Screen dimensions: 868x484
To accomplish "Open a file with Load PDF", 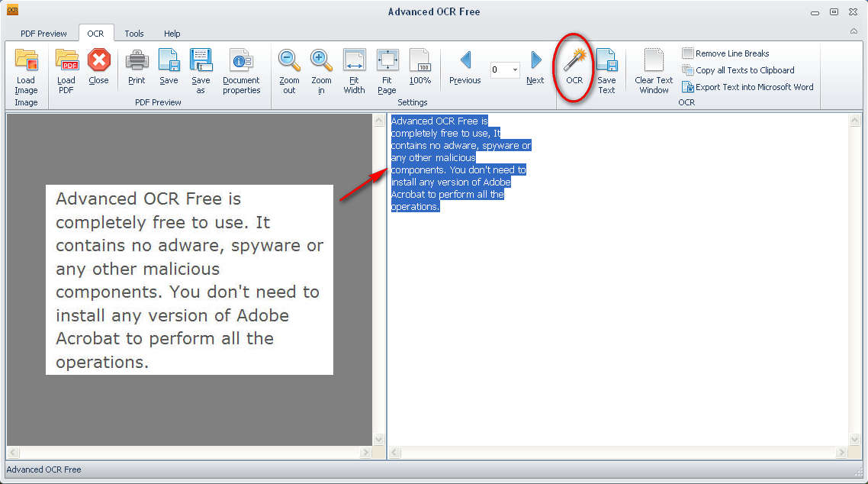I will pos(66,61).
